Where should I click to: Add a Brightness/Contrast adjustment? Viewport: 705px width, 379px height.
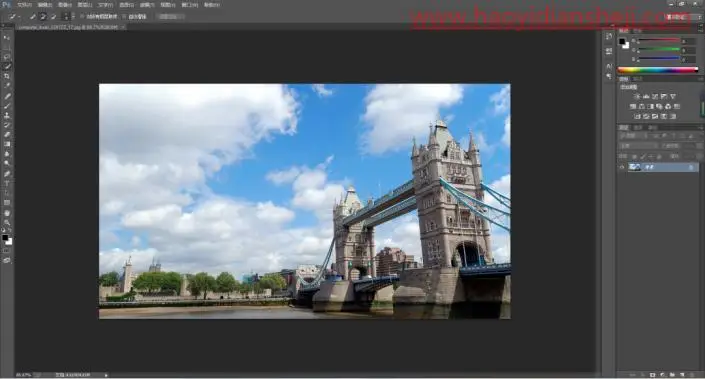coord(637,96)
